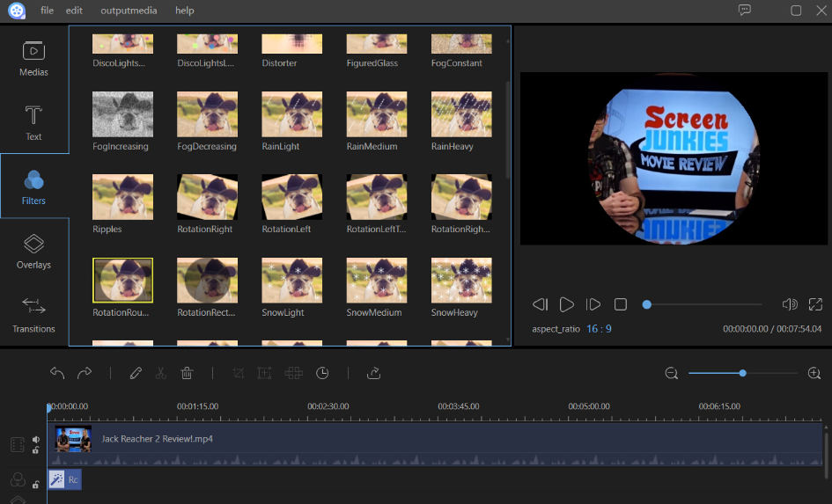
Task: Select the Jack Reacher 2 Review!.mp4 clip
Action: tap(435, 444)
